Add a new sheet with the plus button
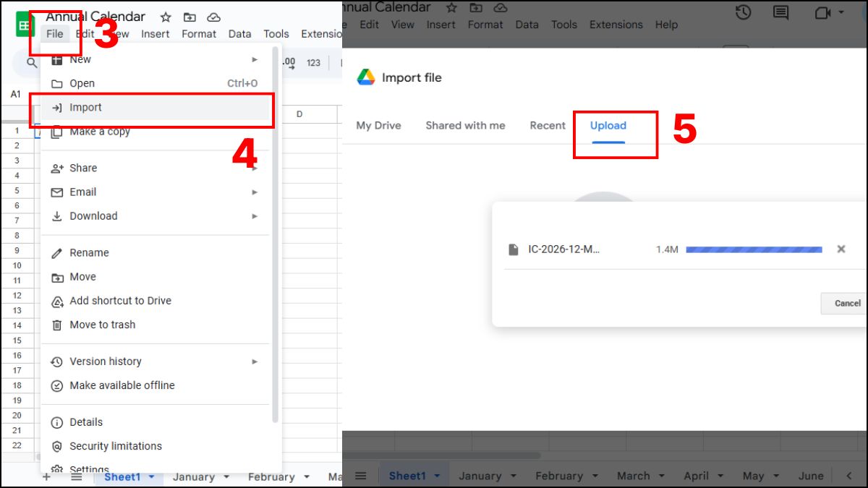Image resolution: width=868 pixels, height=488 pixels. tap(46, 477)
